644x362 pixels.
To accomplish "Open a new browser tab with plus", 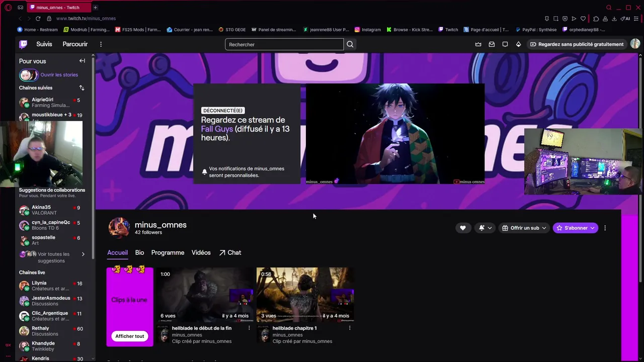I will [x=95, y=8].
